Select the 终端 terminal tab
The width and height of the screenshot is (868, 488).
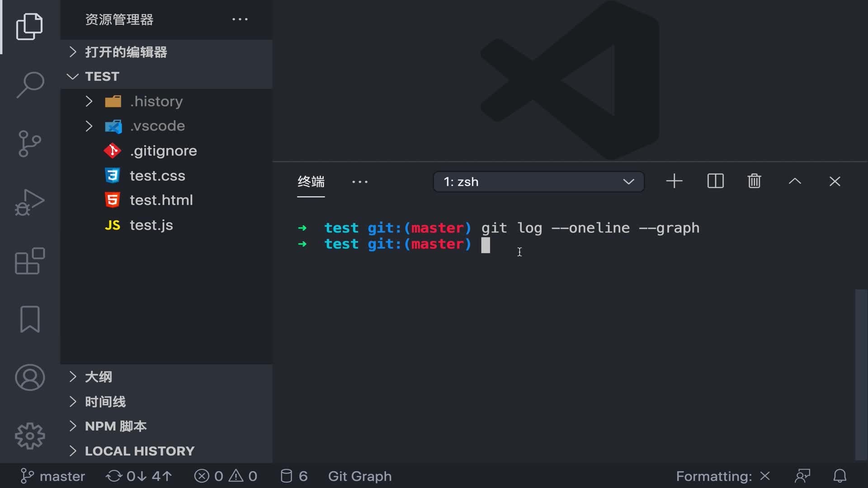(x=311, y=182)
